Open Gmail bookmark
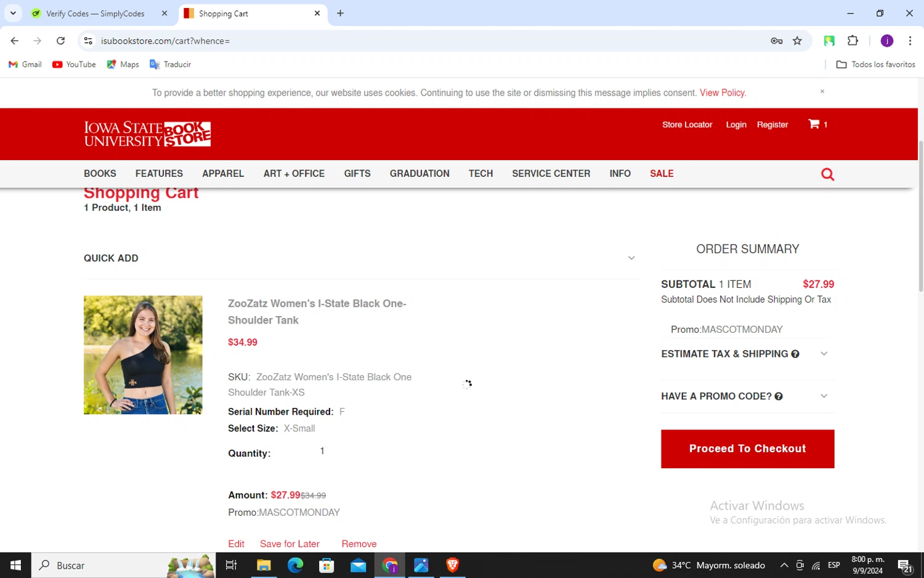Screen dimensions: 924x578 point(25,64)
